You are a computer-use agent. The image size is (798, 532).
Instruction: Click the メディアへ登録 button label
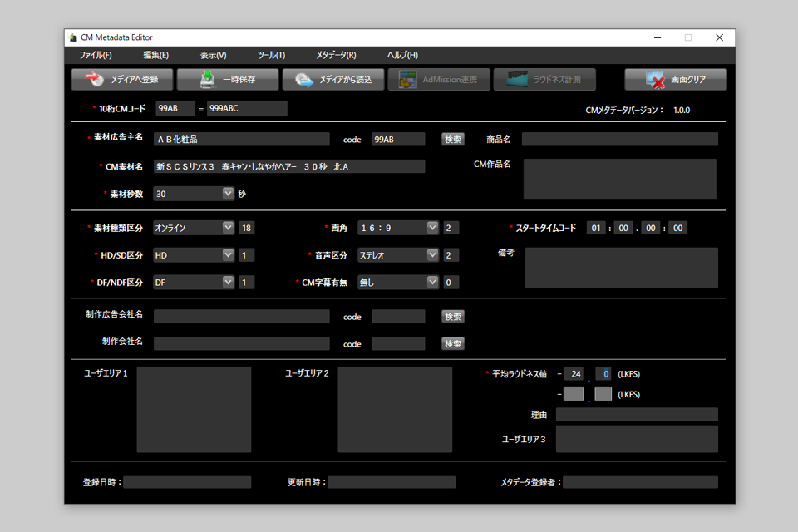(x=135, y=80)
